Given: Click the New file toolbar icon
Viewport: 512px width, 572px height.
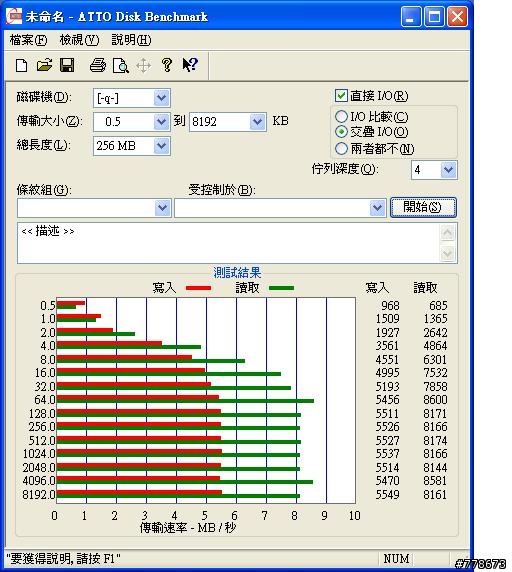Looking at the screenshot, I should [x=22, y=66].
